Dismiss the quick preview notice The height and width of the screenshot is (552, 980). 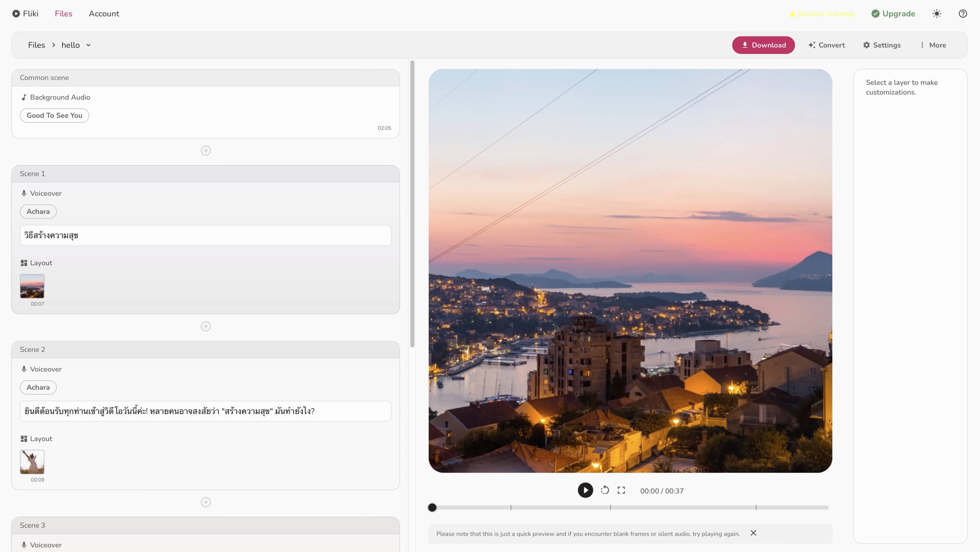(753, 533)
